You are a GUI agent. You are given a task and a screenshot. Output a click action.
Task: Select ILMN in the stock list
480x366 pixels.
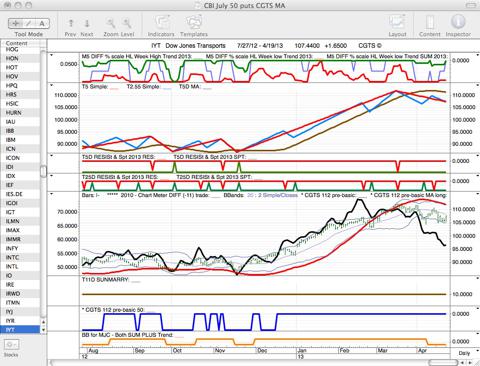click(x=20, y=221)
